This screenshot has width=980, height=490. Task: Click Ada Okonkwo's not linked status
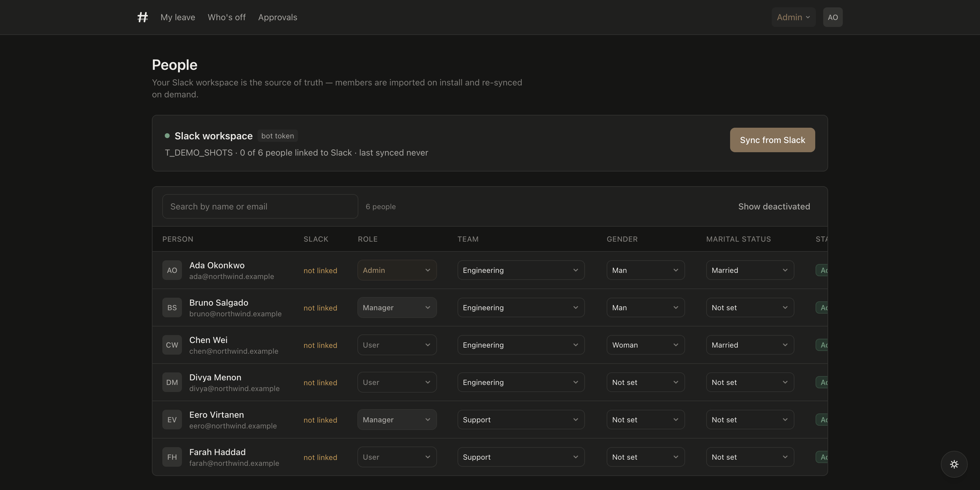(x=320, y=270)
